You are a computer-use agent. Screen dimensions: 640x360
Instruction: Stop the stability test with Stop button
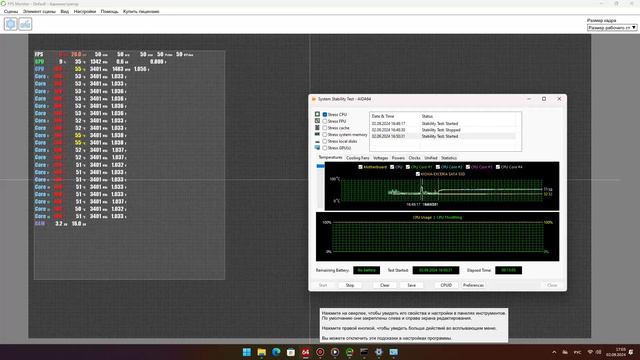click(x=350, y=285)
